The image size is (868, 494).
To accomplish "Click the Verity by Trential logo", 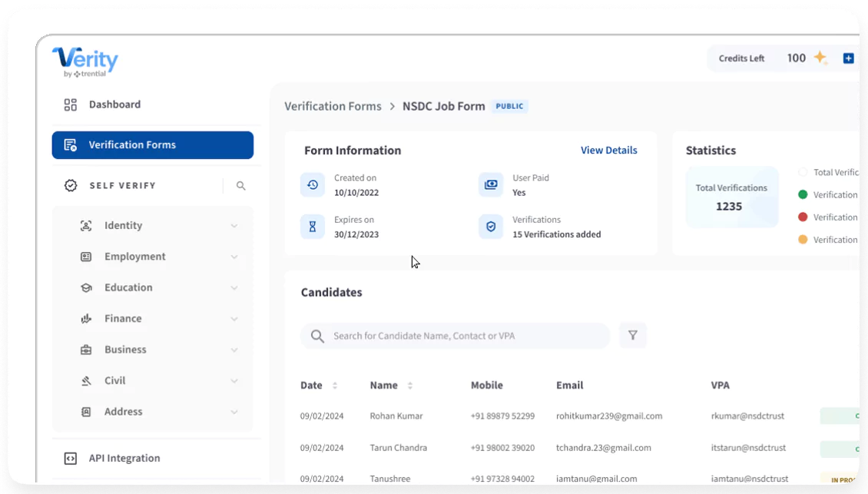I will click(85, 62).
